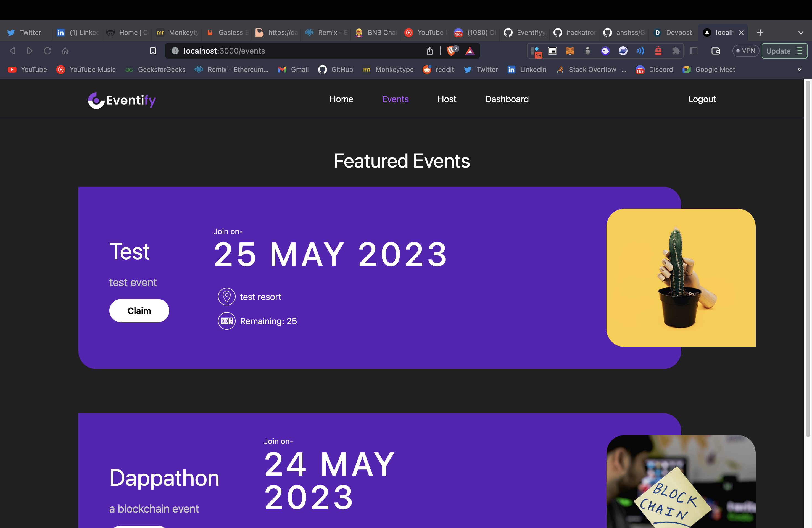Claim the Test event ticket
This screenshot has height=528, width=812.
(x=139, y=311)
